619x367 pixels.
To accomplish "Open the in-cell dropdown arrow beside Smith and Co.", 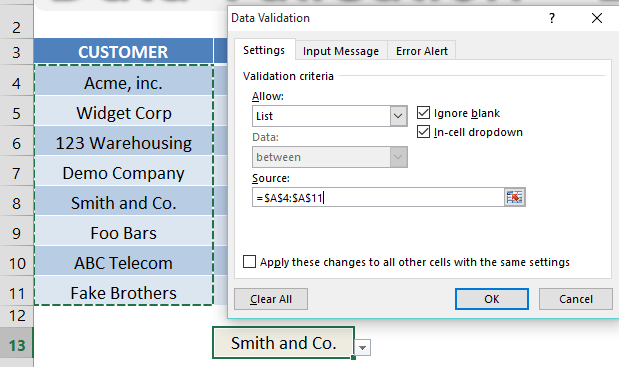I will [x=363, y=348].
